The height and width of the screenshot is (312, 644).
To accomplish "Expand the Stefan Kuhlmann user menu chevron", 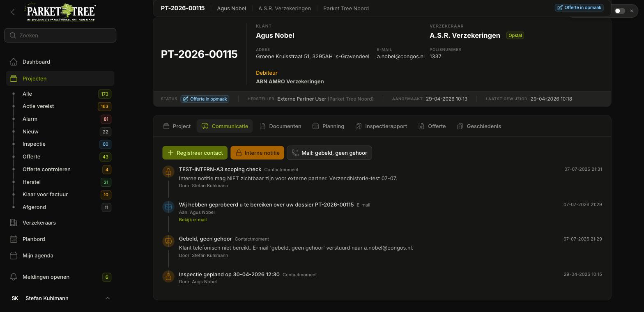I will click(x=108, y=298).
